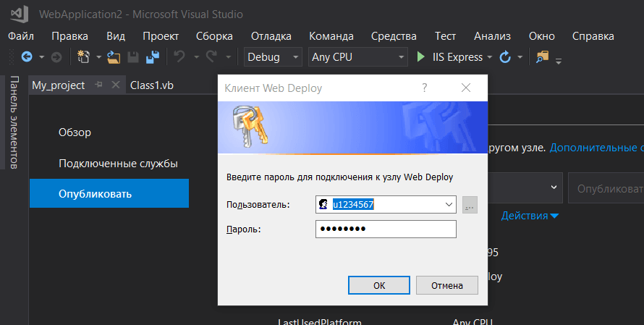This screenshot has height=325, width=644.
Task: Navigate backward with the blue arrow
Action: (27, 56)
